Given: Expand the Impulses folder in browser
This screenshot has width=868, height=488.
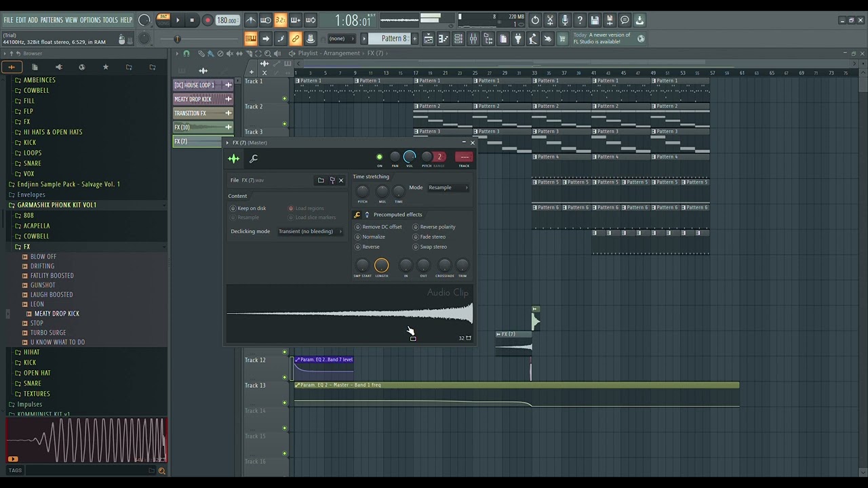Looking at the screenshot, I should coord(29,405).
